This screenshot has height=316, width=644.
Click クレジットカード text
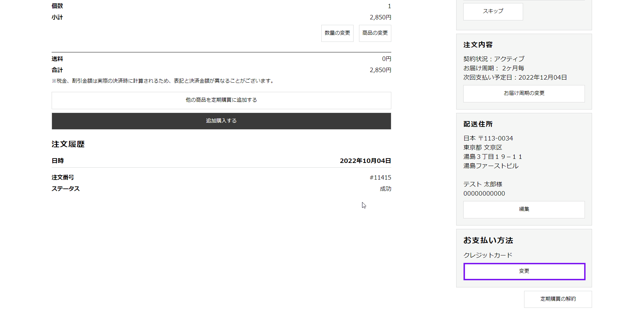coord(488,255)
